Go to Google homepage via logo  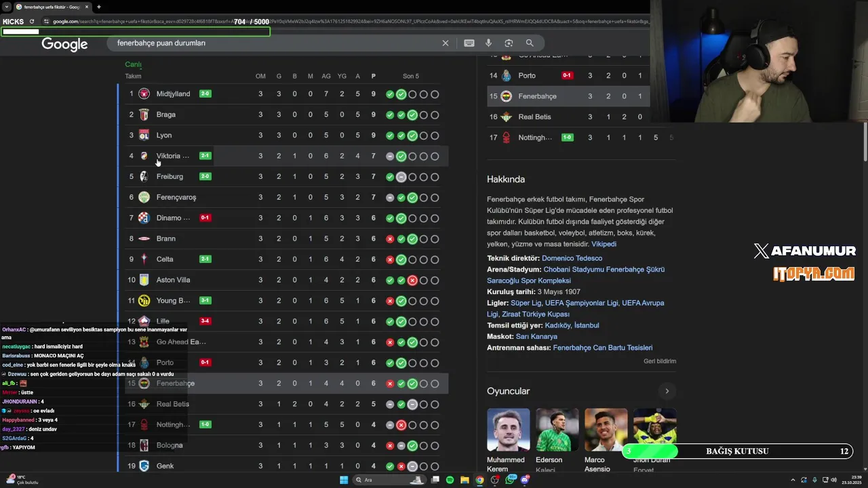point(64,44)
